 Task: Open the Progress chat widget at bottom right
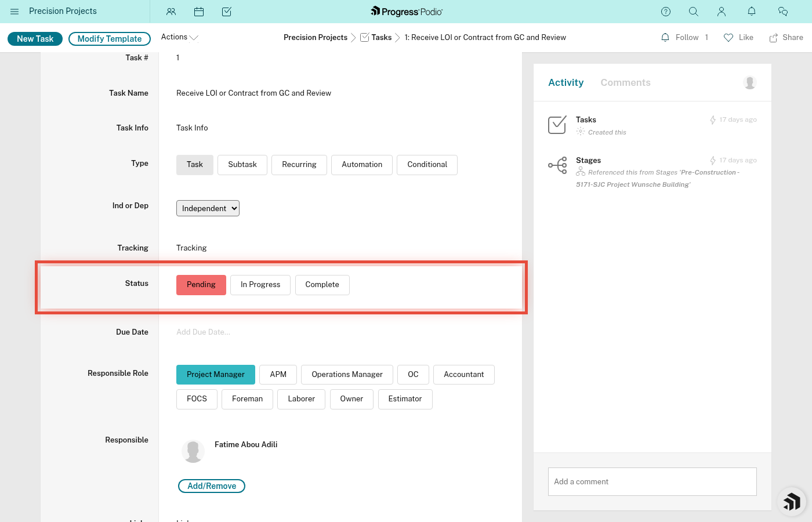[792, 502]
